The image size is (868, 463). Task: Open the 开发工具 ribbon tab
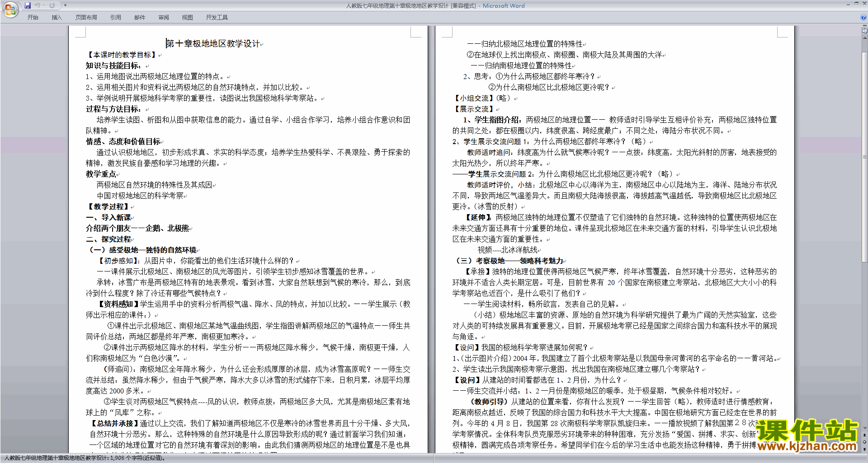pyautogui.click(x=217, y=17)
